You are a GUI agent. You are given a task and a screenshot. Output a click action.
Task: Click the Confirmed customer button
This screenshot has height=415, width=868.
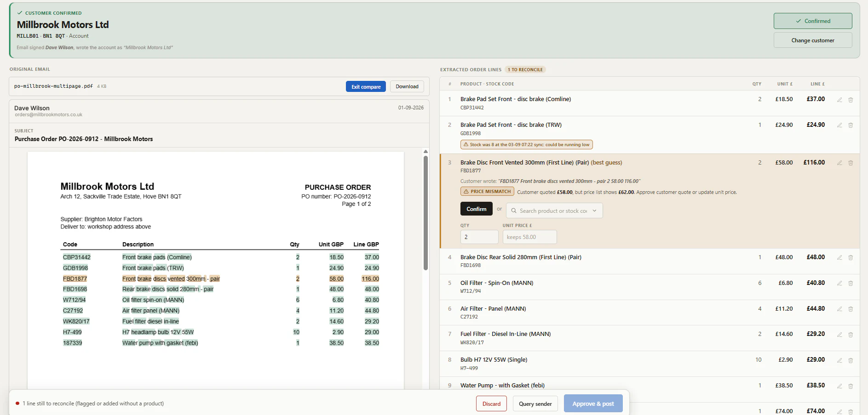pyautogui.click(x=813, y=21)
